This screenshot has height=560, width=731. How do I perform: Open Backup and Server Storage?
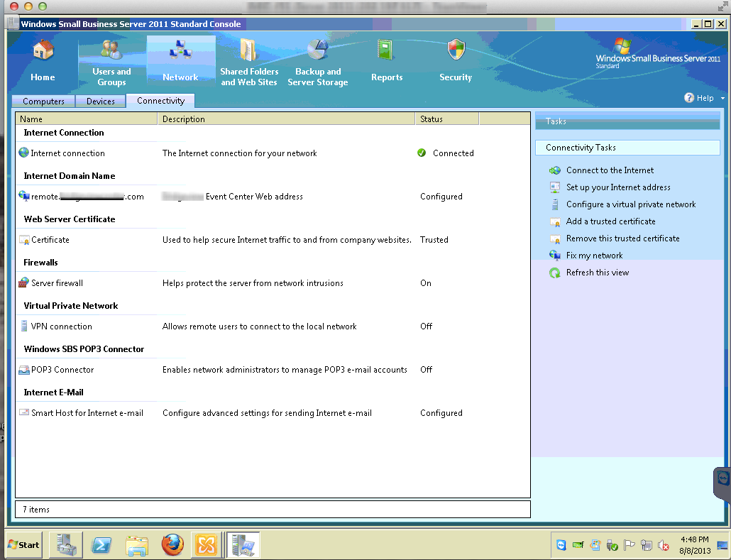click(318, 62)
